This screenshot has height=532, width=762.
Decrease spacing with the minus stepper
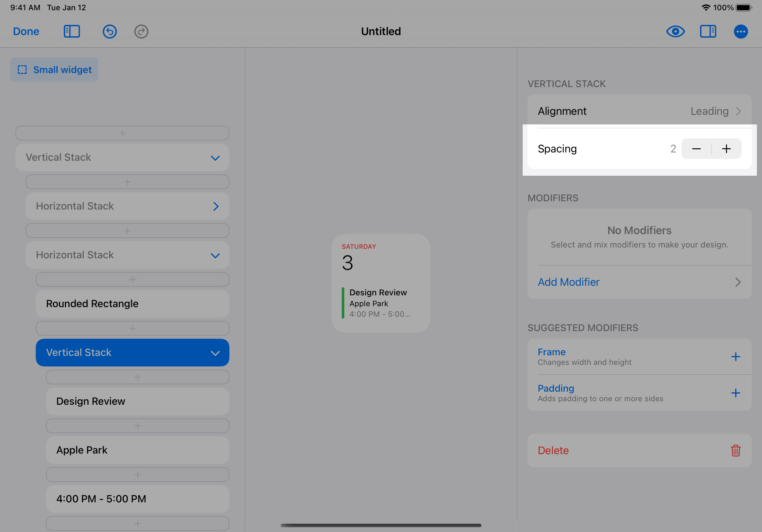click(x=696, y=149)
